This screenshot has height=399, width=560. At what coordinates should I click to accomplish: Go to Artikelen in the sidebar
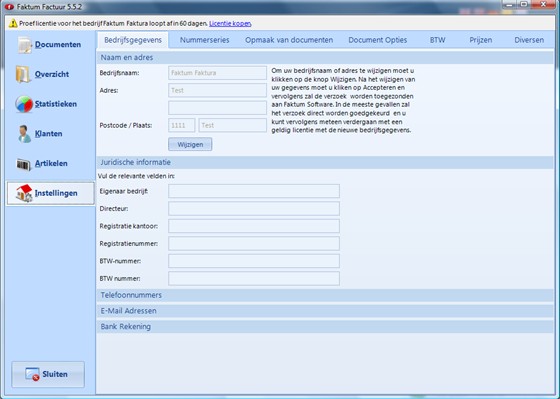[51, 163]
